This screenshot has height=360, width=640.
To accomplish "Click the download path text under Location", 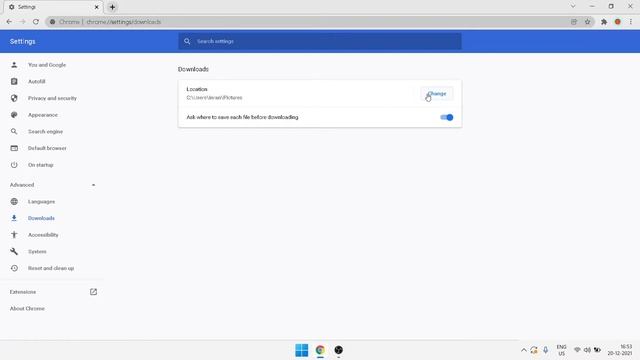I will [214, 98].
